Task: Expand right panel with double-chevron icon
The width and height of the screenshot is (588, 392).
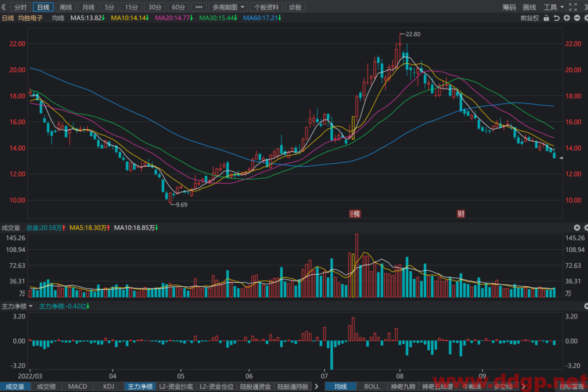Action: [x=585, y=7]
